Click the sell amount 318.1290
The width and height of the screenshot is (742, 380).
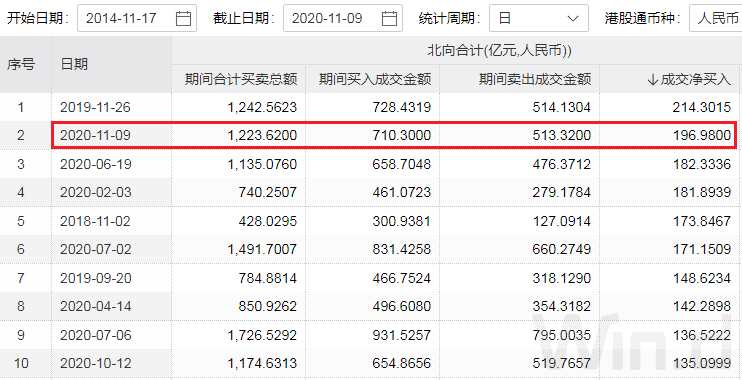point(562,278)
